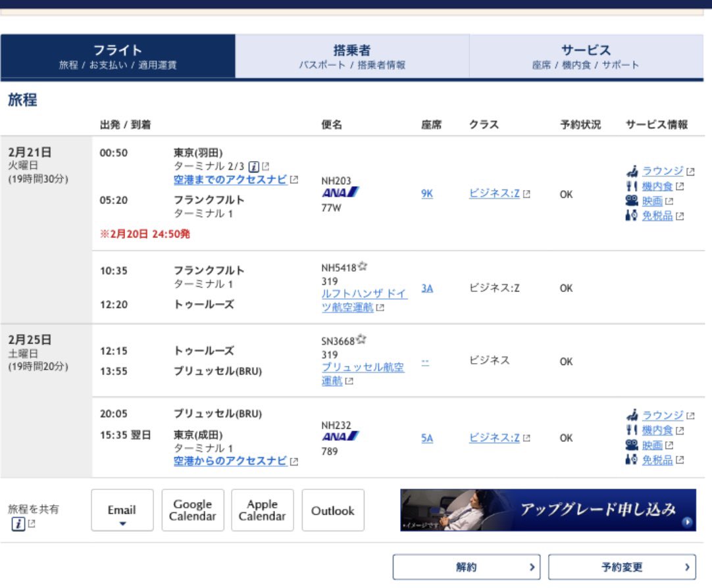Click Star Alliance icon next to NH5418
This screenshot has width=712, height=588.
tap(363, 266)
